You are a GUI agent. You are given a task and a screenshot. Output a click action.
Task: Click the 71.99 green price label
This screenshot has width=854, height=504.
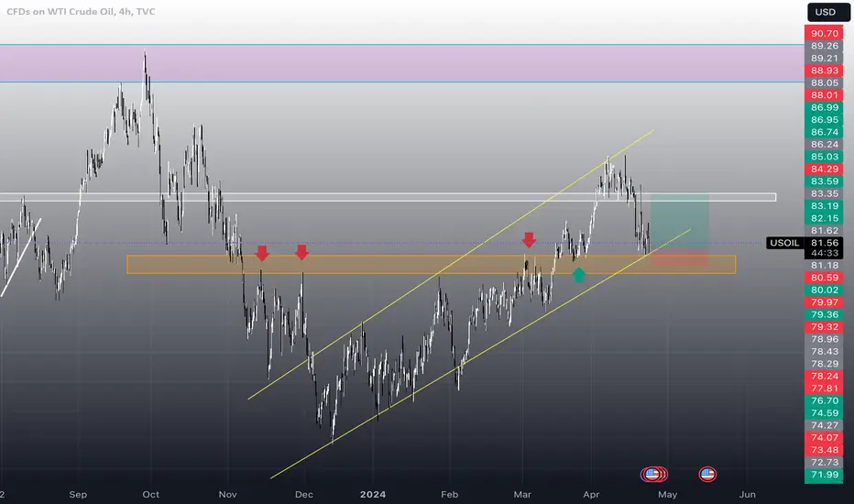pos(825,475)
